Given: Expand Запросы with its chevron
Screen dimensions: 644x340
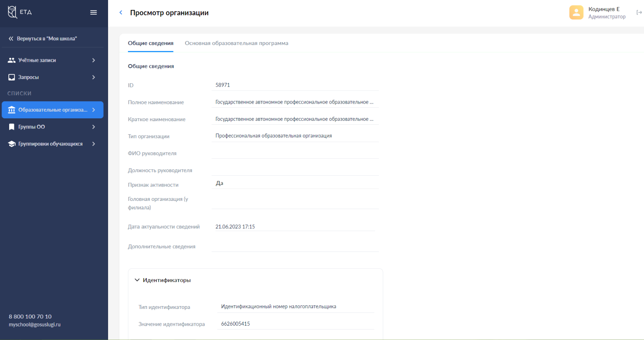Looking at the screenshot, I should click(94, 77).
